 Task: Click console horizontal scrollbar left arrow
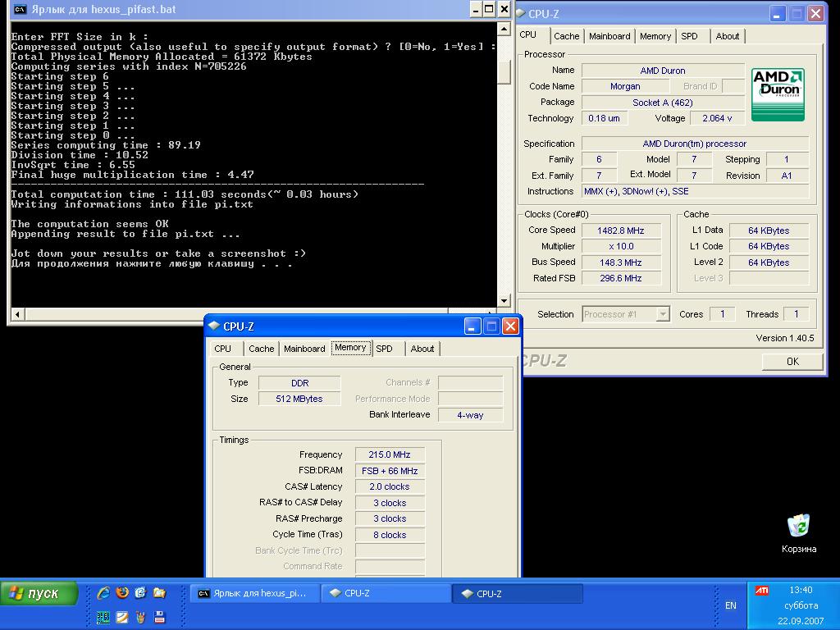coord(18,314)
